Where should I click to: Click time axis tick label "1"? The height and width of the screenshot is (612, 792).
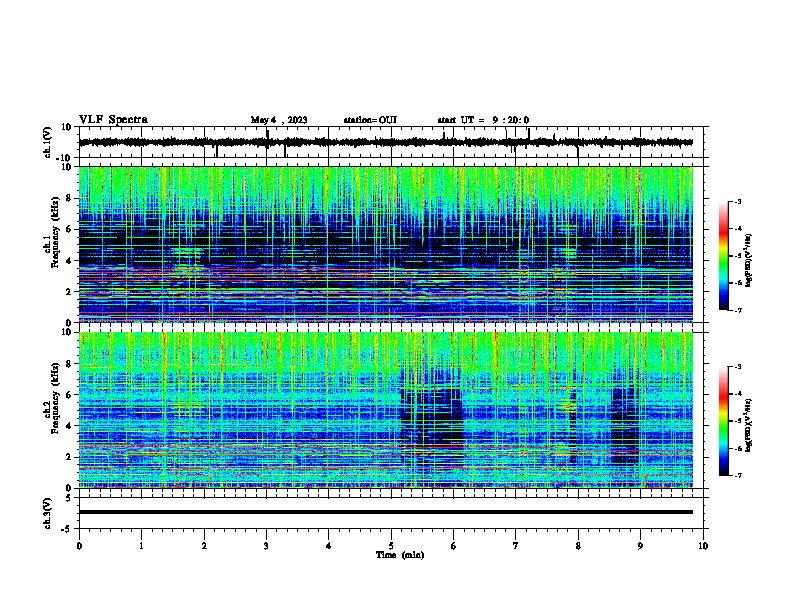(x=141, y=546)
